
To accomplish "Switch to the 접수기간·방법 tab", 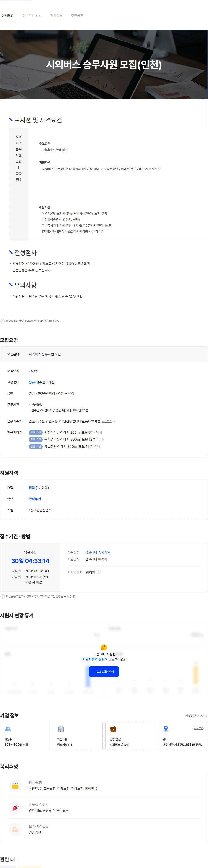I will (32, 16).
